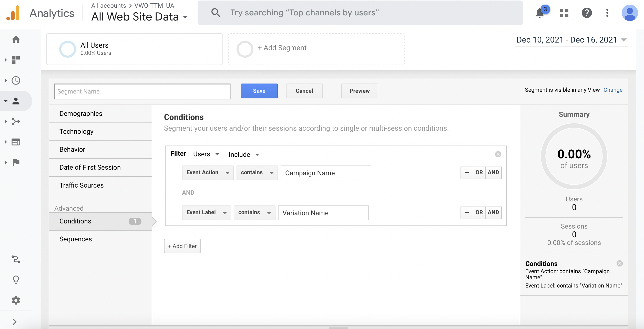Click the Analytics home icon
This screenshot has height=329, width=644.
(16, 39)
